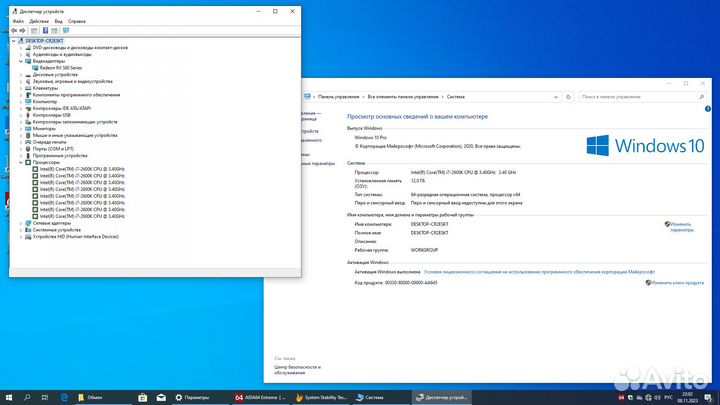Click Изменить ключ продукта link
720x405 pixels.
[x=677, y=283]
